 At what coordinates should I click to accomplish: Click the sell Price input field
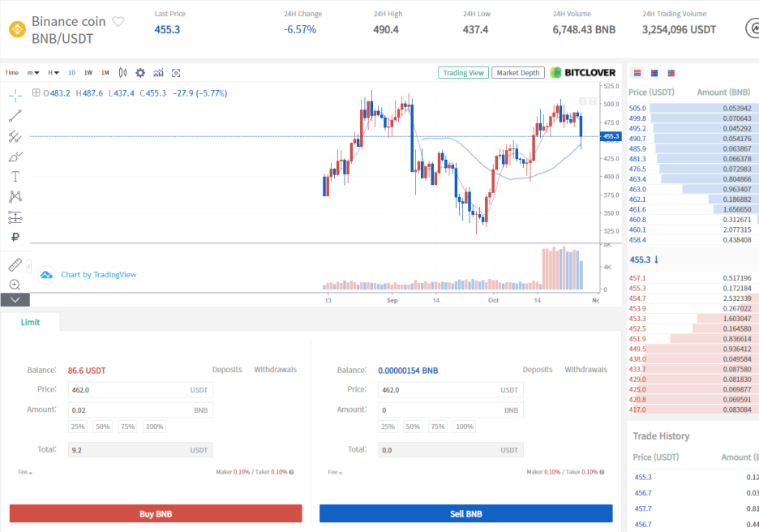[x=451, y=390]
